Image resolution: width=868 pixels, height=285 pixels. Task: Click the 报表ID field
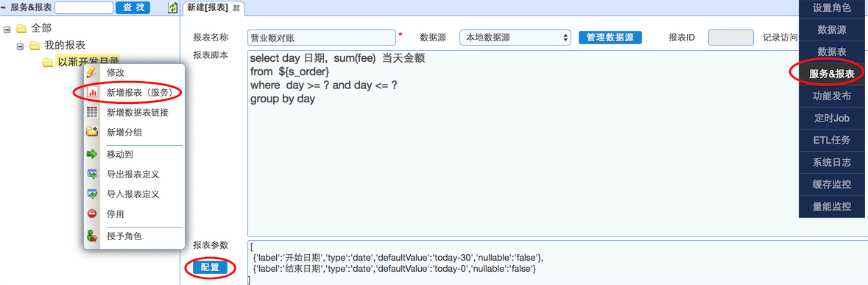click(731, 38)
